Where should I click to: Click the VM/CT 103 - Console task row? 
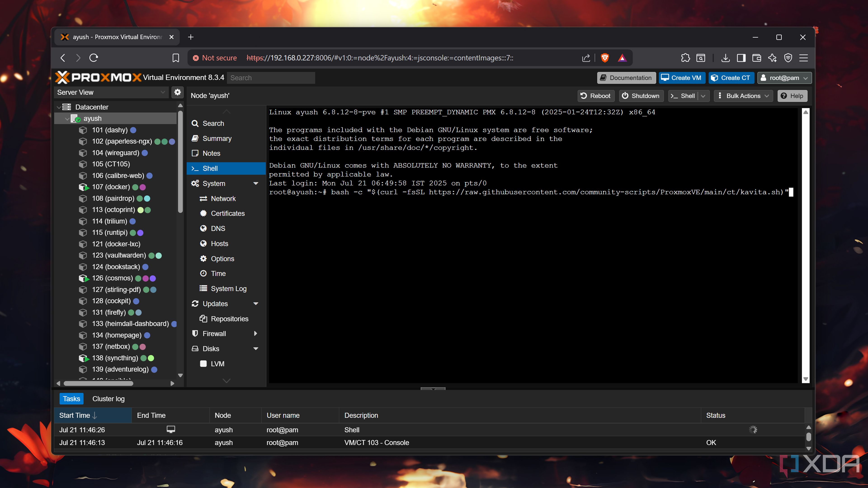coord(430,443)
